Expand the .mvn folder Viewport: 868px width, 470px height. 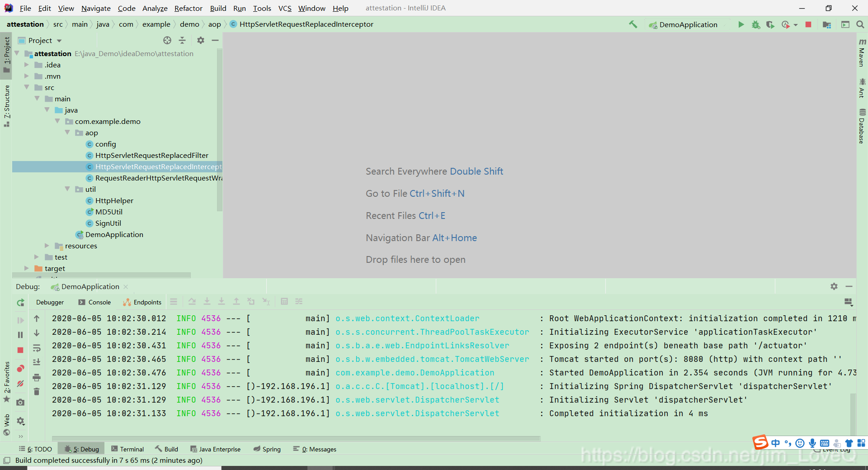coord(27,76)
